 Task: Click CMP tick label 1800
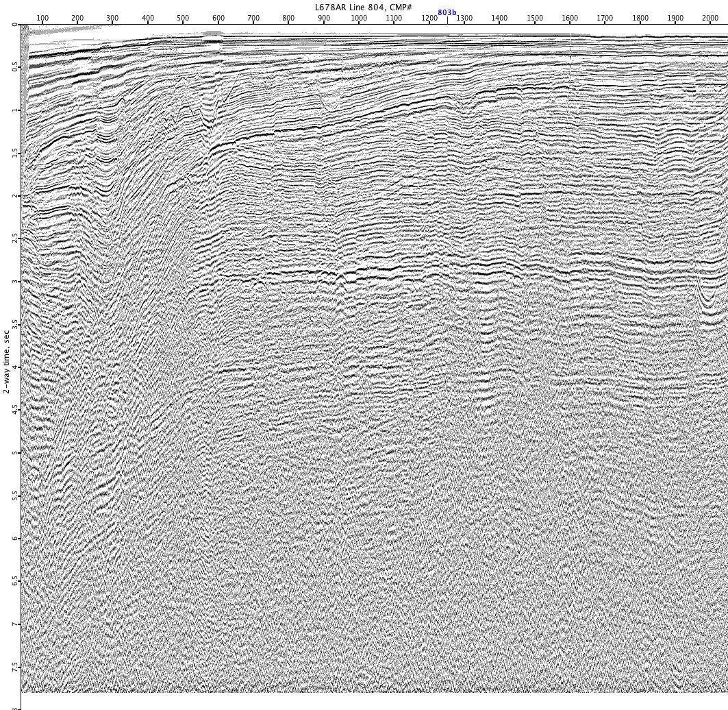pos(640,19)
